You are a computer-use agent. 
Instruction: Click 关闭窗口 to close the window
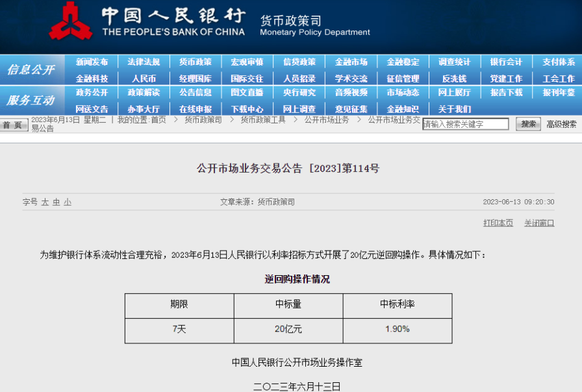pos(539,223)
